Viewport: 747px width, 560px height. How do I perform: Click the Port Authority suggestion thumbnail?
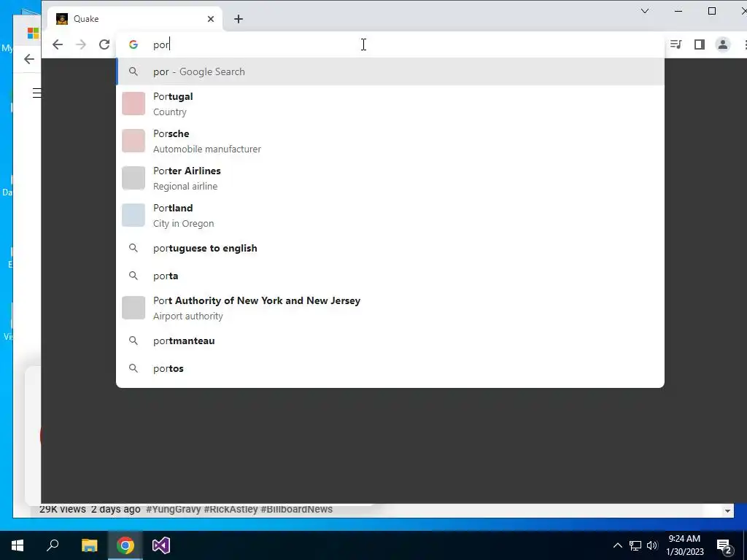[133, 308]
